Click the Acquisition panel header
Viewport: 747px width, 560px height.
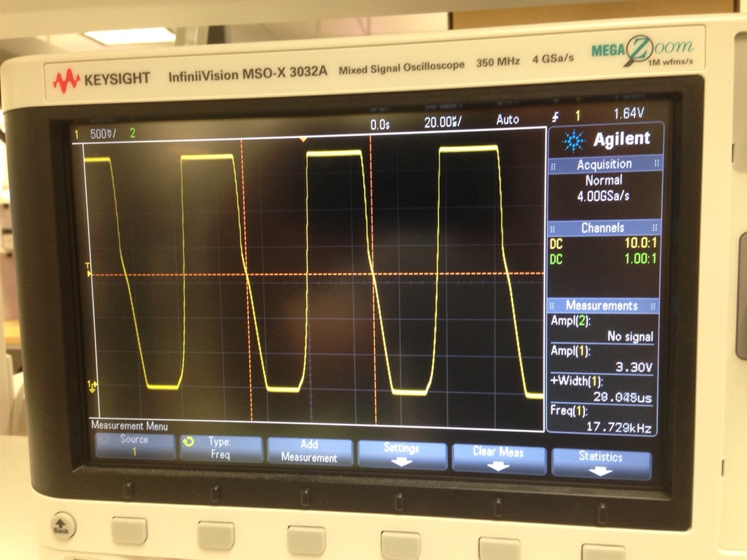604,164
